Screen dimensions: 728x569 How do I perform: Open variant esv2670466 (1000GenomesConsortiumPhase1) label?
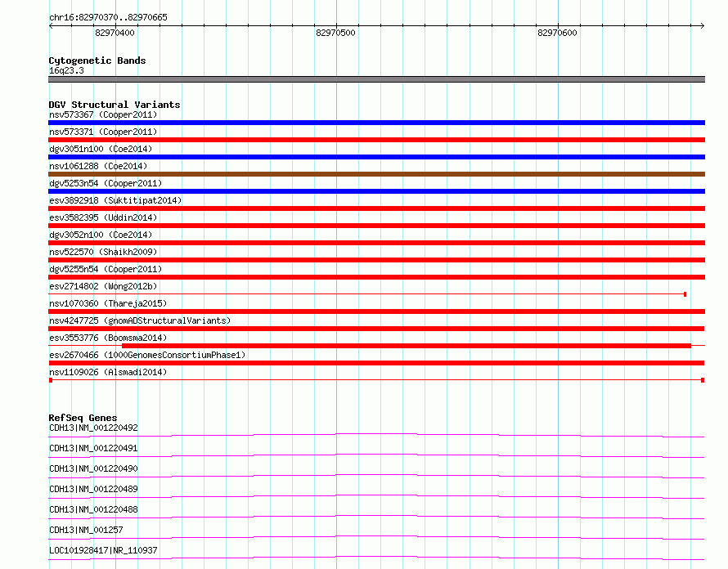(x=147, y=355)
